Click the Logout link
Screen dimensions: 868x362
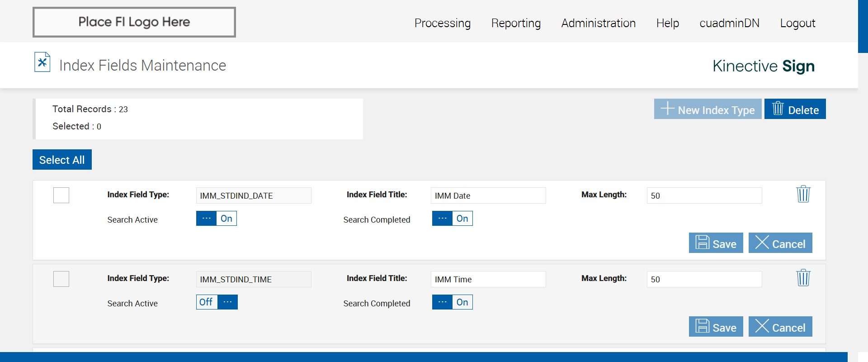(x=797, y=23)
